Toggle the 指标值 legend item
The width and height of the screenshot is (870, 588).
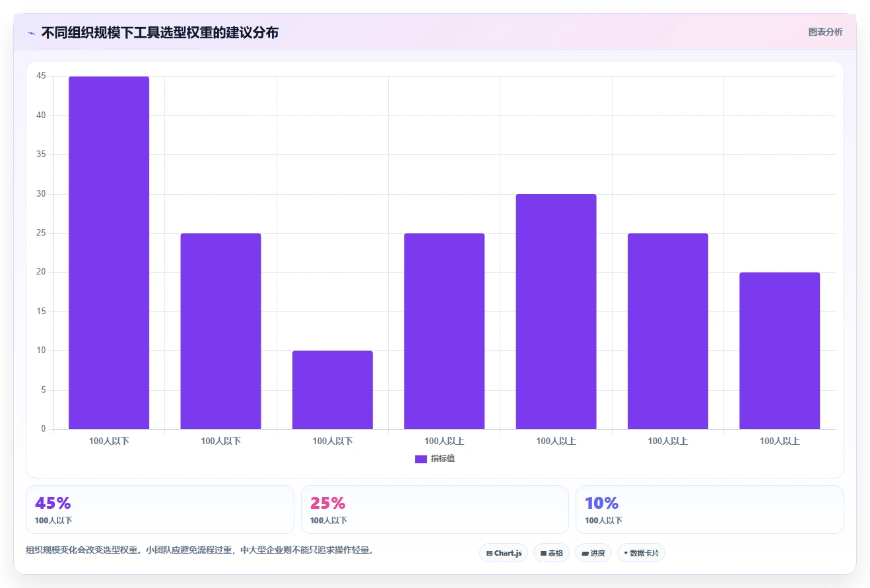coord(435,459)
